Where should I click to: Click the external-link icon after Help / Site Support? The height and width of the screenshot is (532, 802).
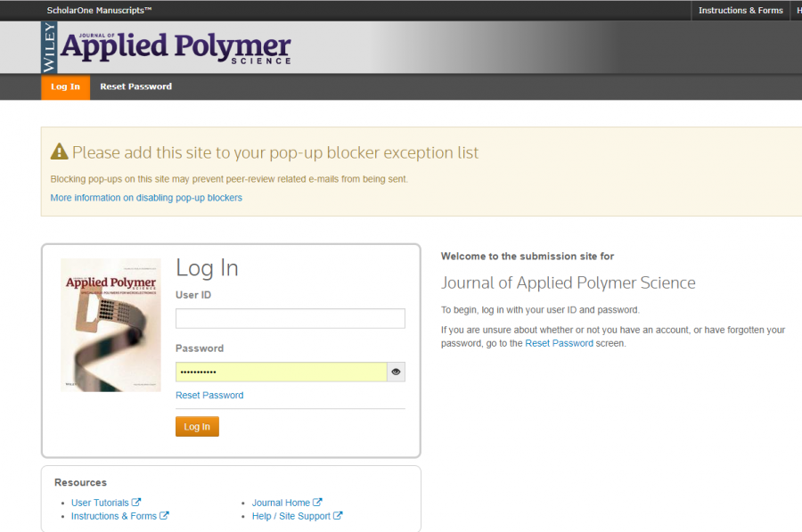(x=338, y=516)
